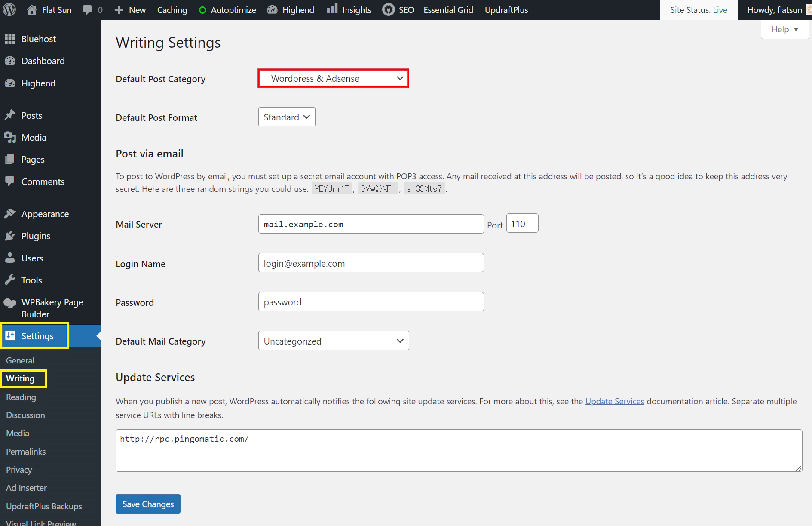Click the Comments bubble icon in sidebar

click(x=10, y=181)
